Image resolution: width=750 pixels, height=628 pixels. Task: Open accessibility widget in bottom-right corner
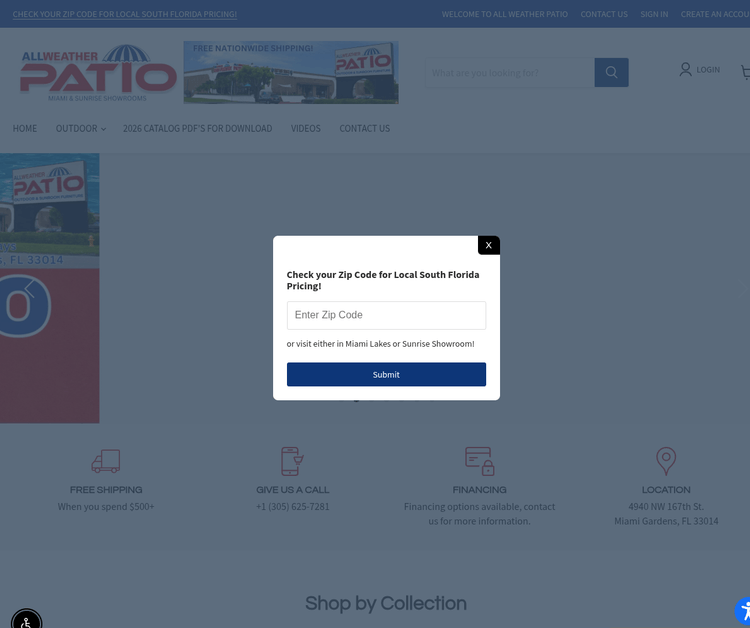pyautogui.click(x=744, y=612)
